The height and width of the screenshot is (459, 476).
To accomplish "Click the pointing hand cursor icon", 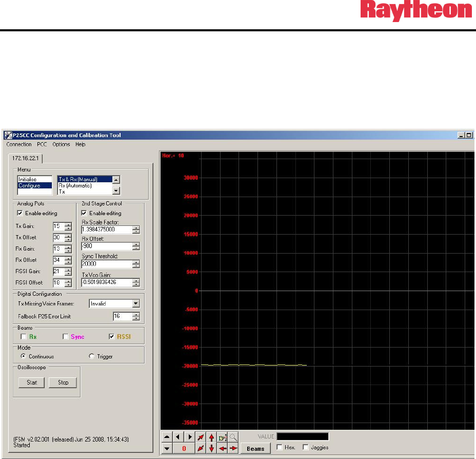I will pos(223,437).
